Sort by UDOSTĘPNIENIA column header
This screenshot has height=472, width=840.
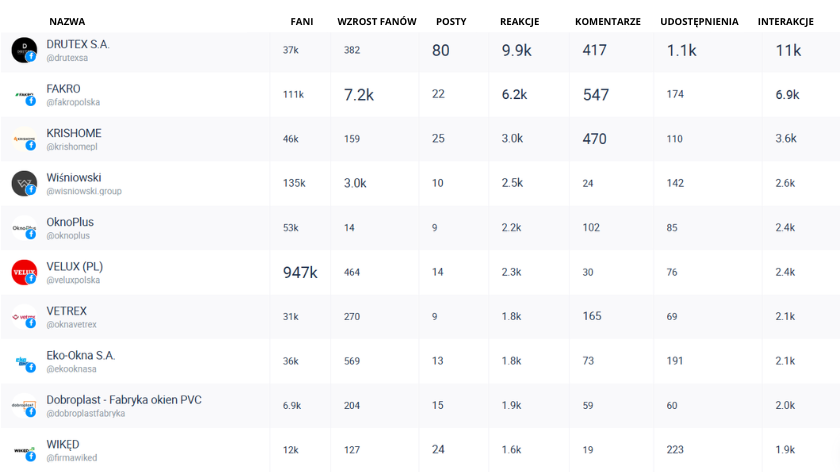click(x=699, y=21)
